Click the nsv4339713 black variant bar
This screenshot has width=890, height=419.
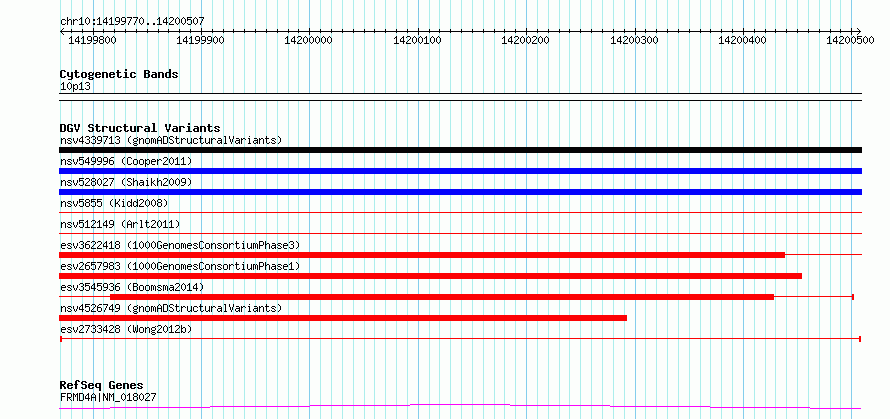pyautogui.click(x=460, y=150)
